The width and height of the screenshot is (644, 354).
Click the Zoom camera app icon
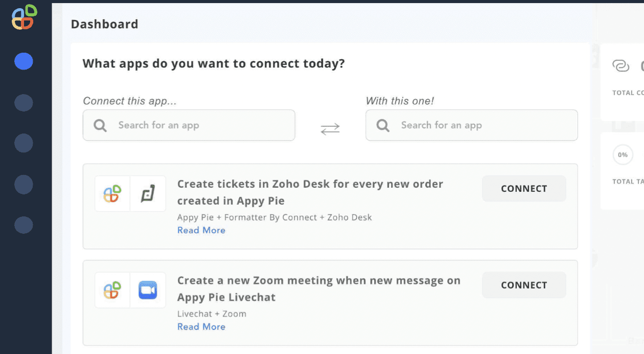pyautogui.click(x=148, y=290)
